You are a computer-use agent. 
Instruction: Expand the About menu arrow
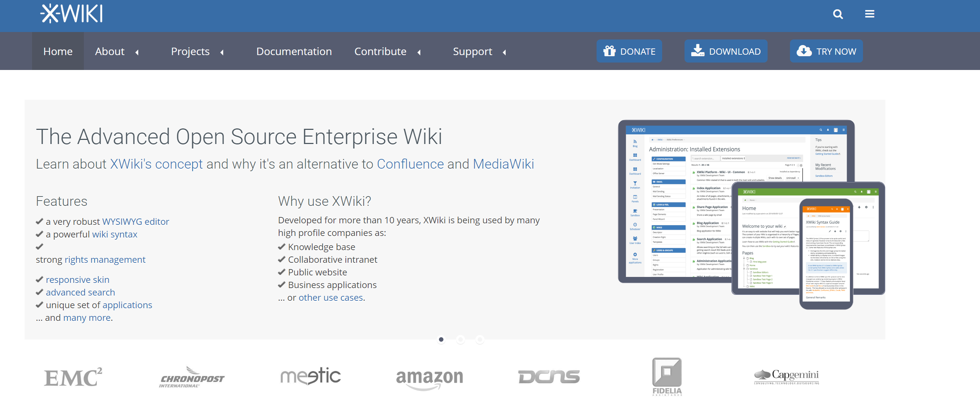point(137,52)
